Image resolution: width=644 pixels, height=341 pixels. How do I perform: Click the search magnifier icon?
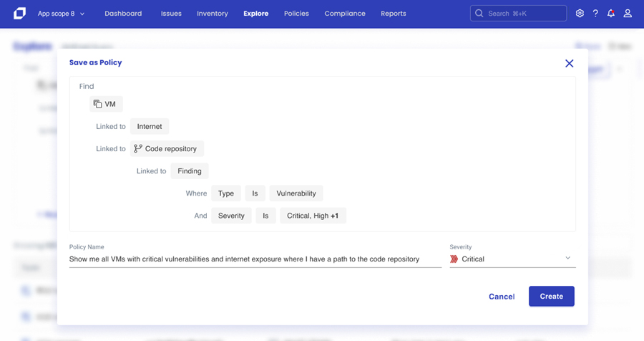[479, 14]
